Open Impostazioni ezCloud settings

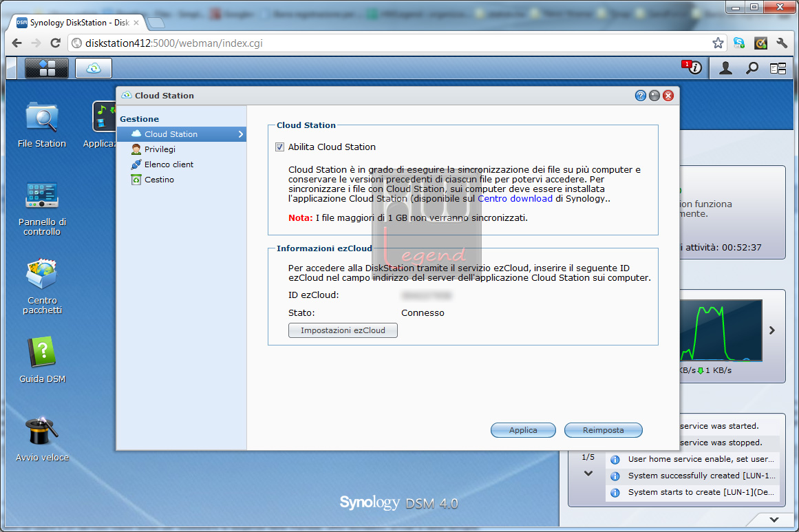click(343, 330)
